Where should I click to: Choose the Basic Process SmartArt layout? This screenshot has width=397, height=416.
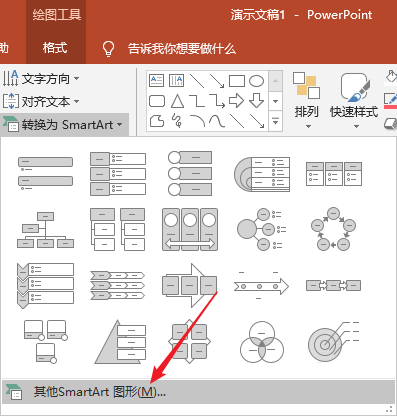(334, 285)
